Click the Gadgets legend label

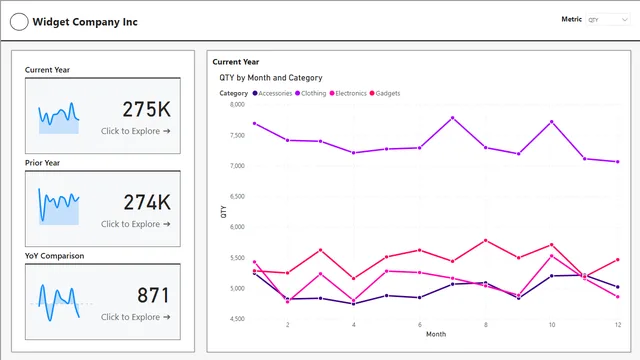388,93
